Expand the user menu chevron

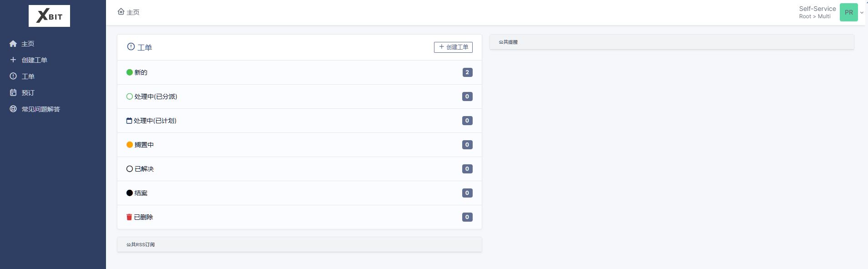tap(862, 13)
